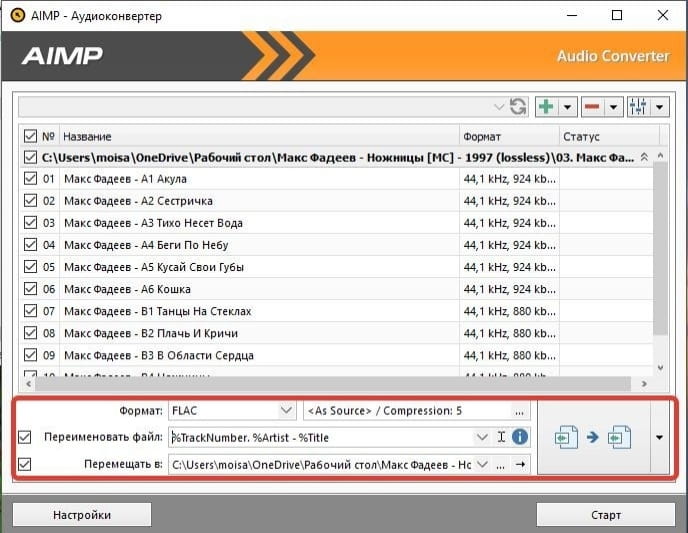This screenshot has width=688, height=533.
Task: Remove files with red minus icon
Action: (x=592, y=107)
